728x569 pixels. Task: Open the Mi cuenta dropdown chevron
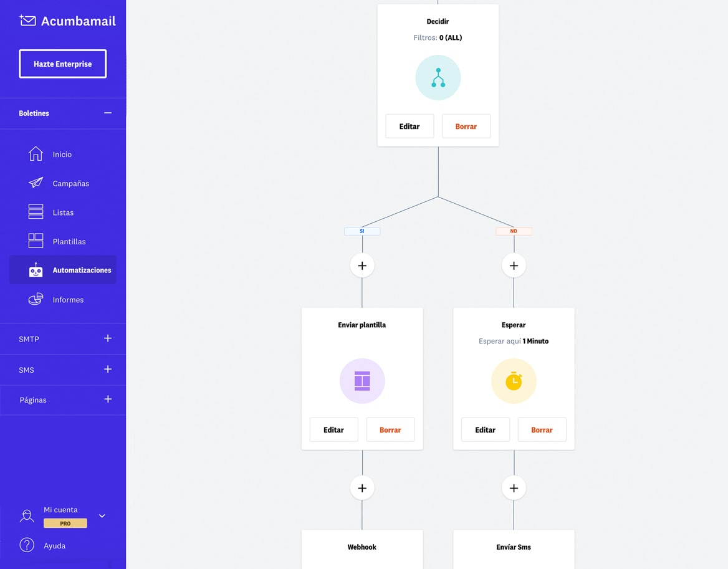tap(102, 516)
